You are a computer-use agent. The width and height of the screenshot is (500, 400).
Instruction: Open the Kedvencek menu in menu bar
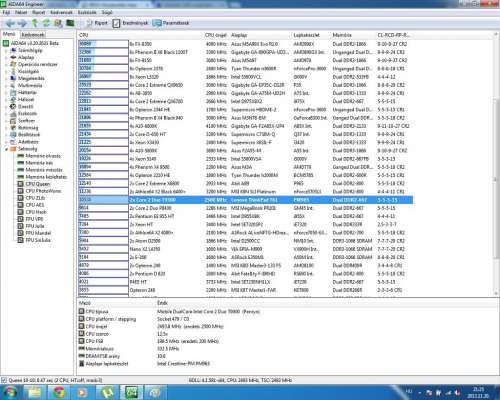coord(61,12)
